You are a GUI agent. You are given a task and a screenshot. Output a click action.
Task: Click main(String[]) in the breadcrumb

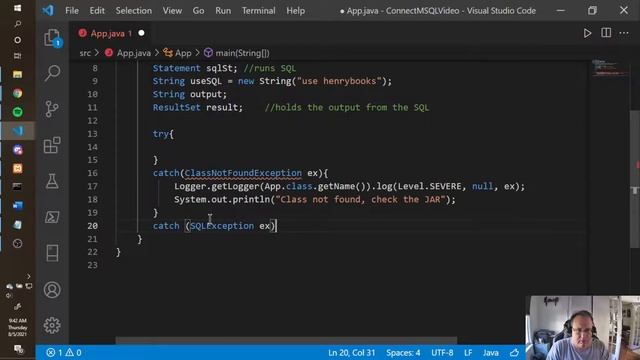242,53
